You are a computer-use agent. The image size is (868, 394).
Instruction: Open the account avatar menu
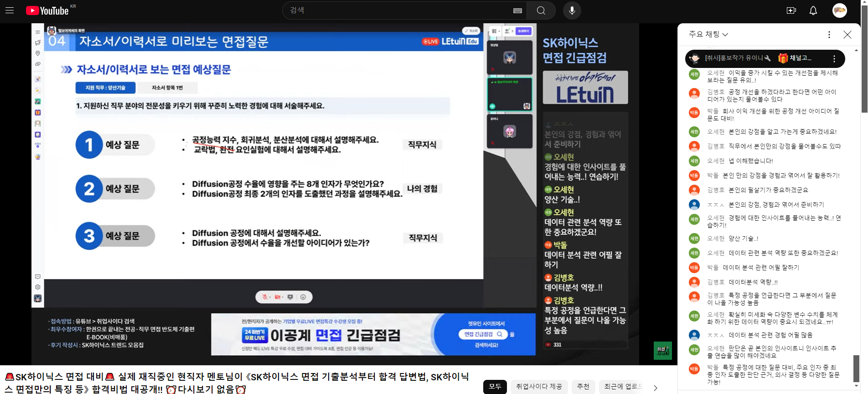[840, 10]
